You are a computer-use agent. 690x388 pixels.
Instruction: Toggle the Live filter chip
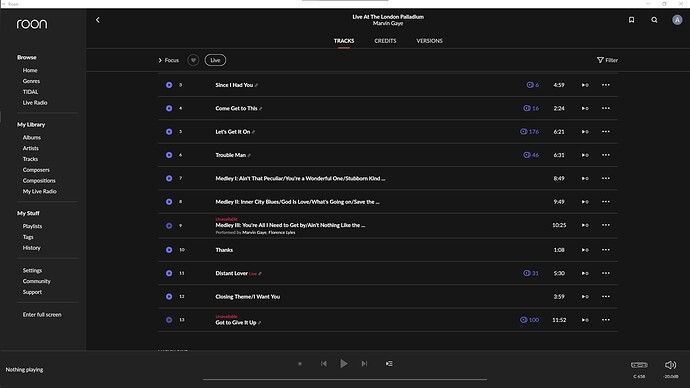point(215,60)
